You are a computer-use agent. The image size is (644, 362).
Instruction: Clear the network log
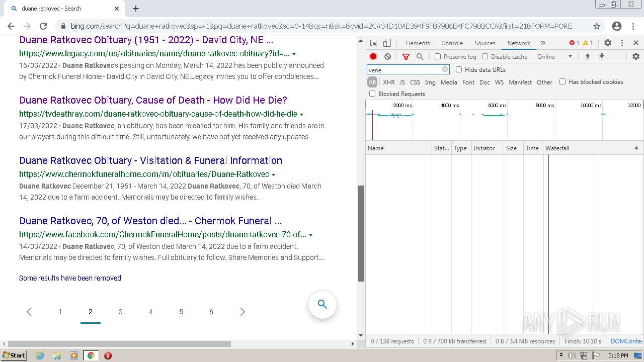387,56
